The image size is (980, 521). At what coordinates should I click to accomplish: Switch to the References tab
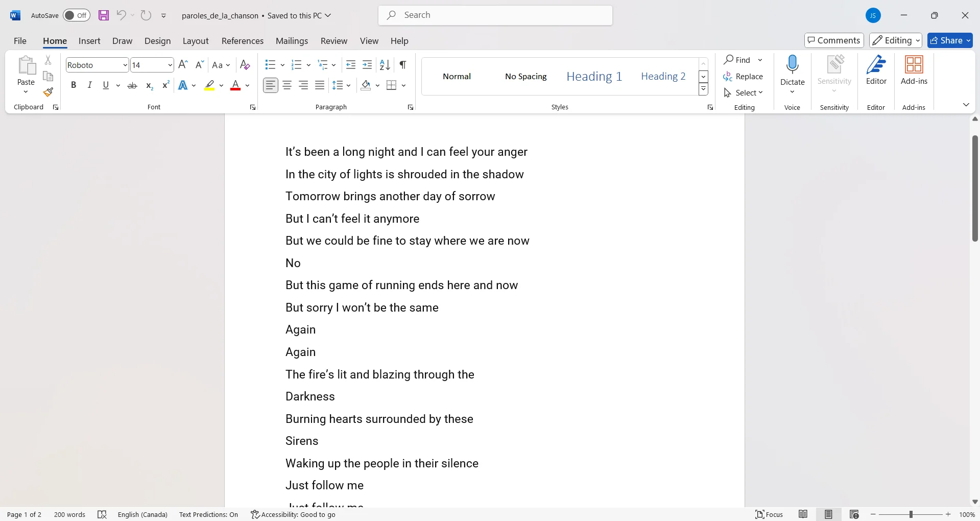(x=243, y=41)
